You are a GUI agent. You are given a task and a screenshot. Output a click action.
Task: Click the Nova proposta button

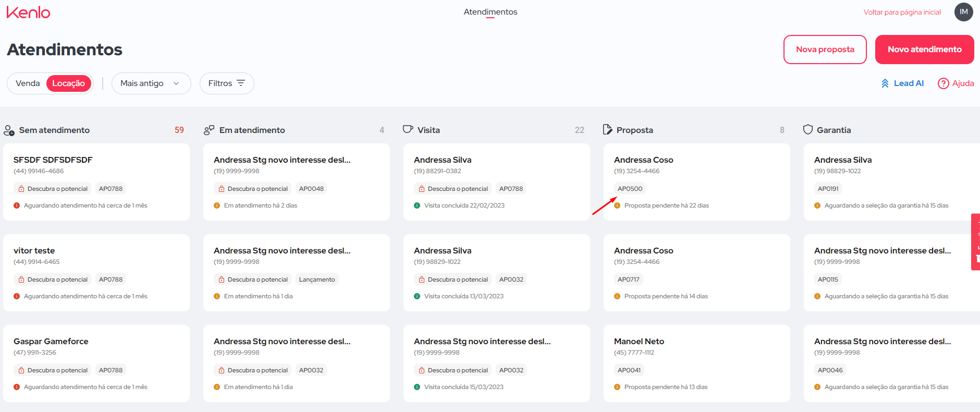825,50
